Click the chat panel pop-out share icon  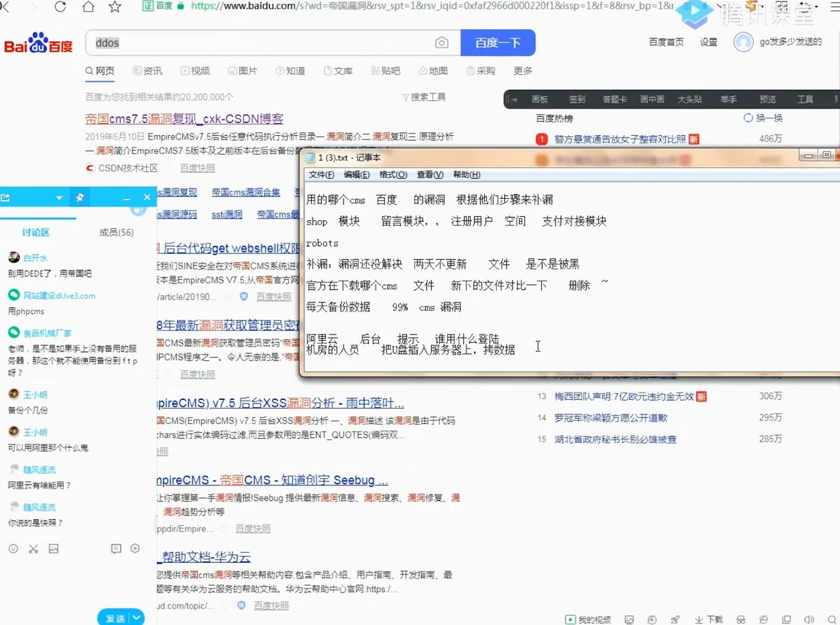coord(6,198)
